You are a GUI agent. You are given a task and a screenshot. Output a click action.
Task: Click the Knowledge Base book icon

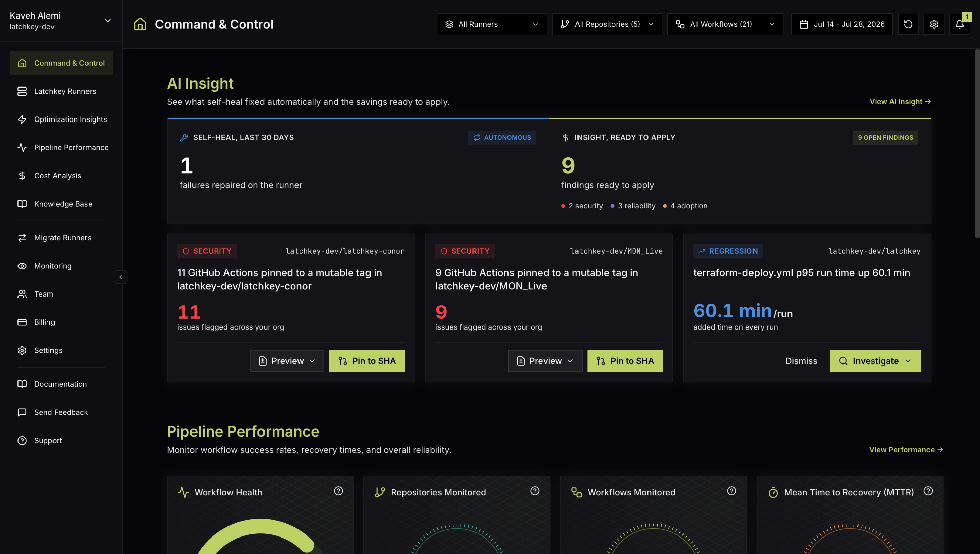point(22,204)
